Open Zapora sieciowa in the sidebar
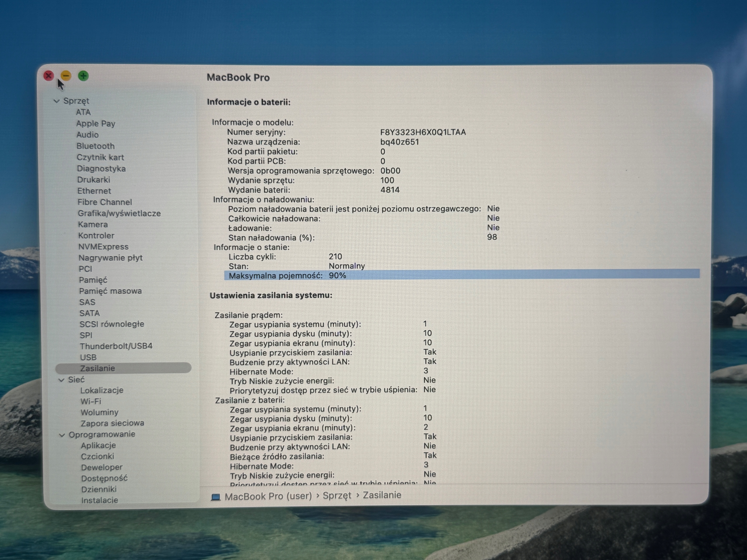Screen dimensions: 747x560 (112, 423)
